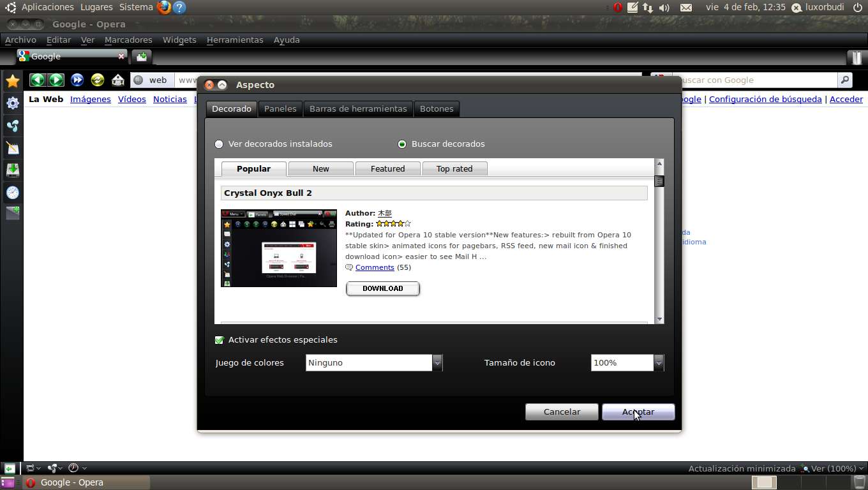Go forward with the green Forward arrow

point(56,80)
